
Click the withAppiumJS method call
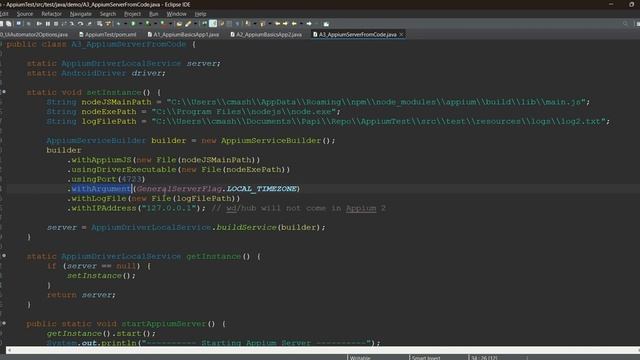[x=101, y=160]
